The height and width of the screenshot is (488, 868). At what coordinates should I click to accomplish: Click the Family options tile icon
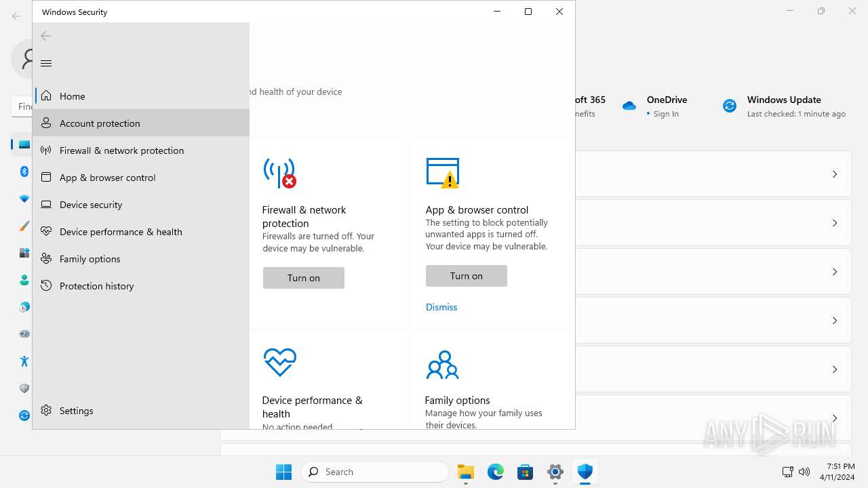(x=442, y=365)
